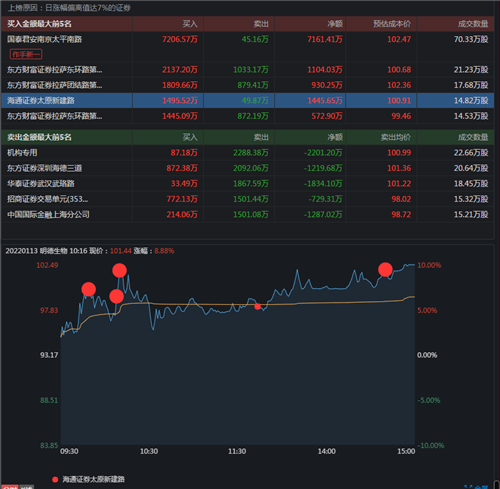Click net amount 7161.41万

[x=325, y=39]
